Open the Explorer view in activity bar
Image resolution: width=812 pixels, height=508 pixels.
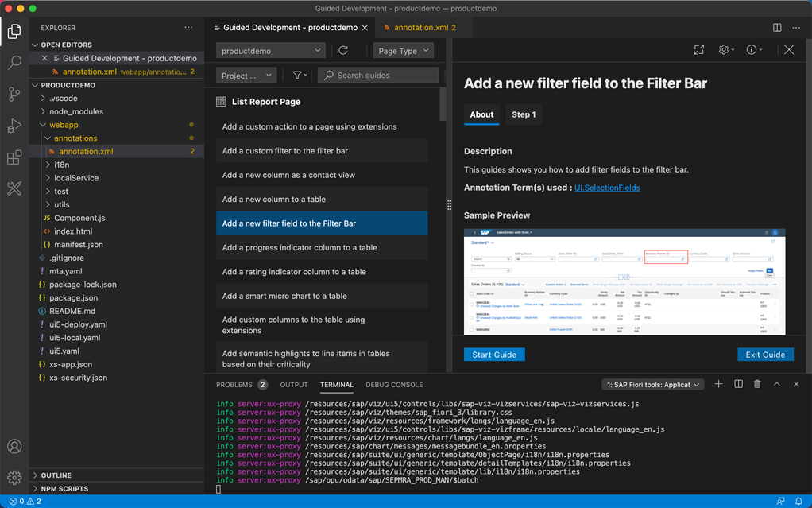(x=14, y=32)
